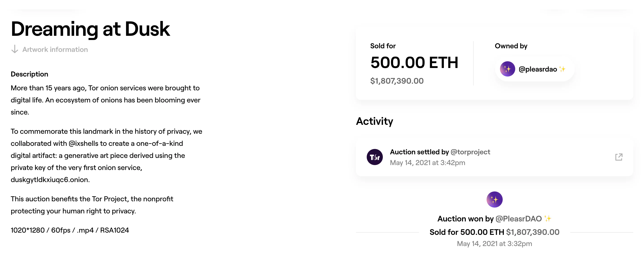The image size is (644, 259).
Task: Click the 500.00 ETH sold price
Action: point(414,62)
